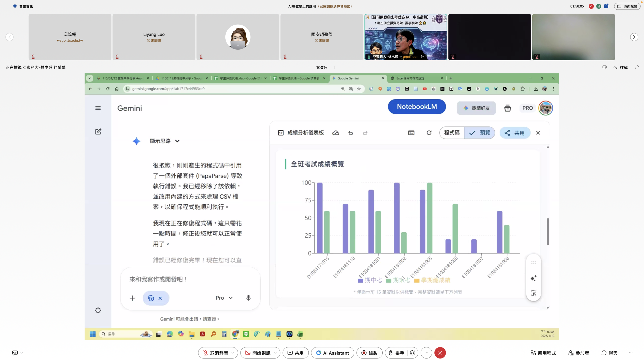644x362 pixels.
Task: Click the red leave meeting icon
Action: pyautogui.click(x=440, y=353)
